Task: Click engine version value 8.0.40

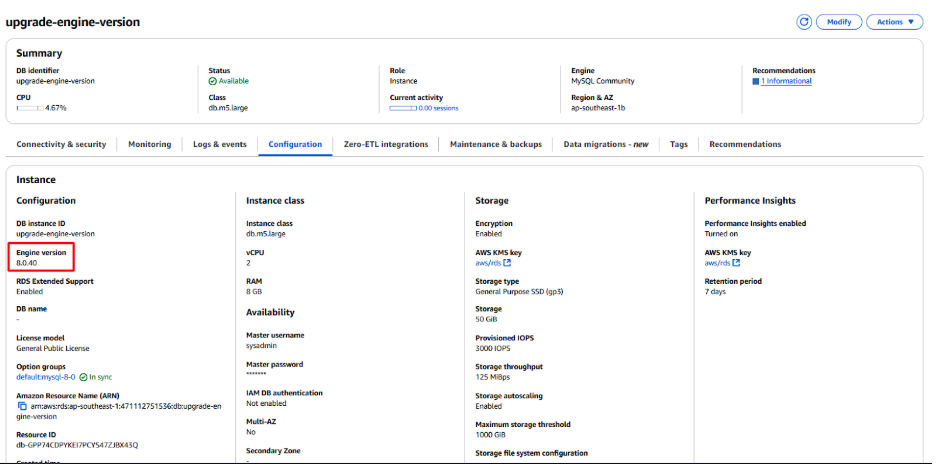Action: (x=28, y=263)
